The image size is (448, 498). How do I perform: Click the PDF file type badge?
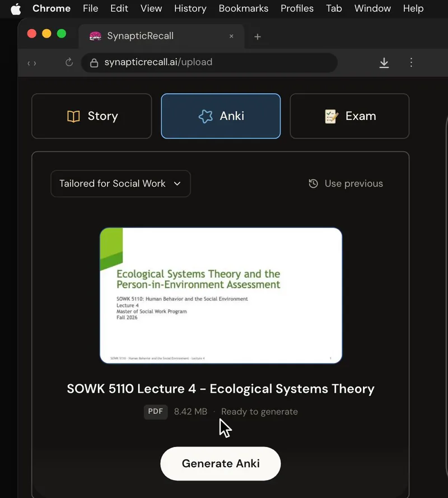point(156,412)
